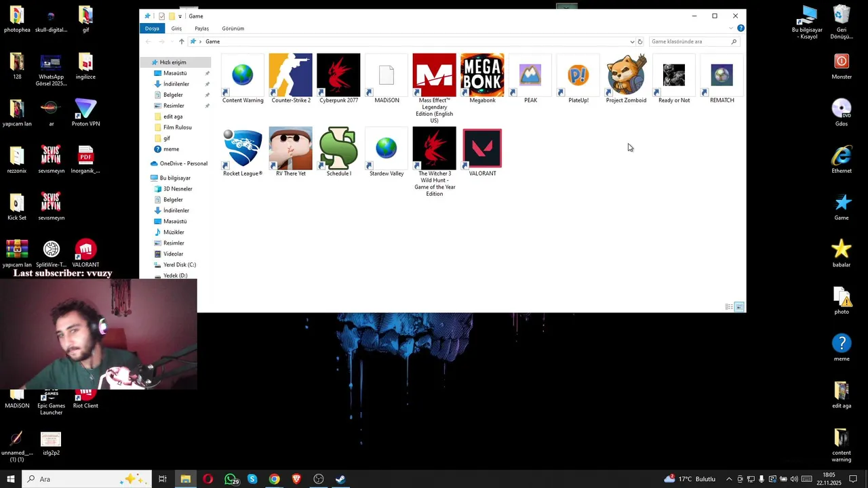868x488 pixels.
Task: Open the Görünüm ribbon tab
Action: click(x=233, y=28)
